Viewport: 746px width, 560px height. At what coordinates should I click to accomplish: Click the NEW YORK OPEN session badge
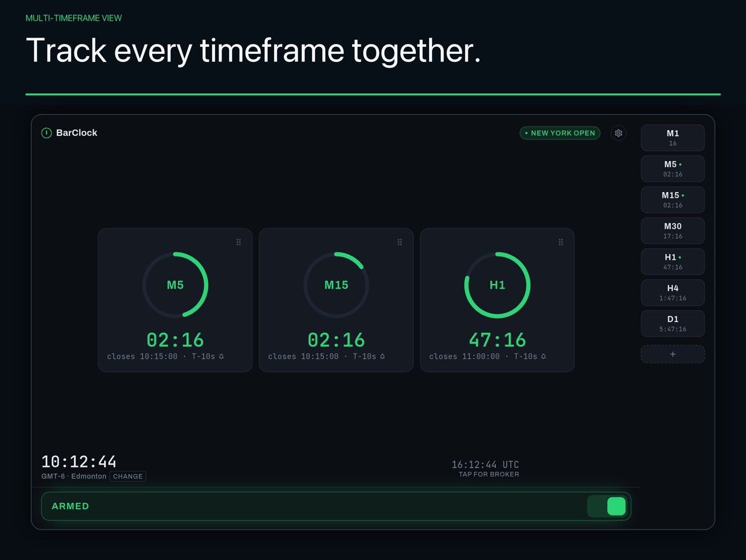tap(560, 133)
